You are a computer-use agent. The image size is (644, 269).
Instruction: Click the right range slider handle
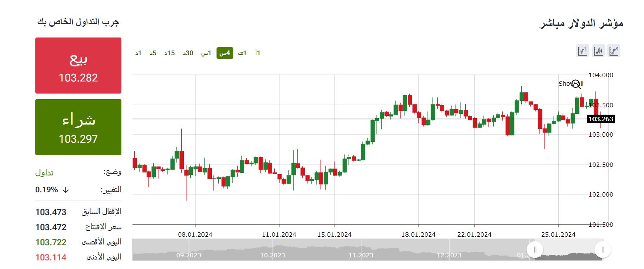point(603,250)
